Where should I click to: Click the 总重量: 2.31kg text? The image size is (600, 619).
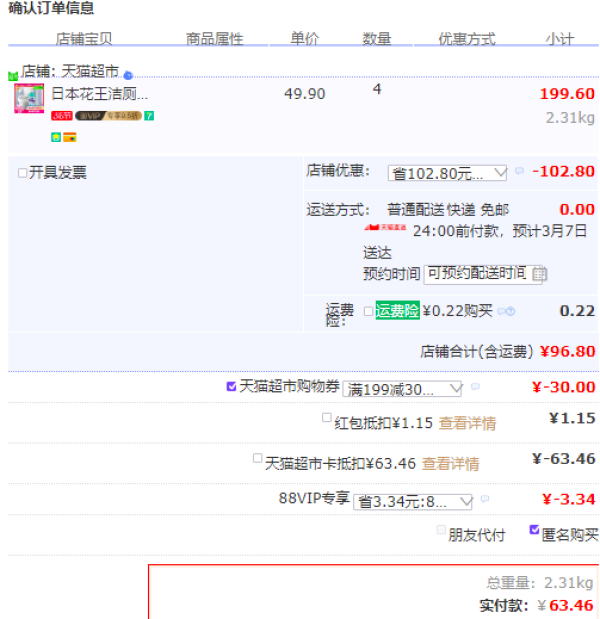(540, 583)
